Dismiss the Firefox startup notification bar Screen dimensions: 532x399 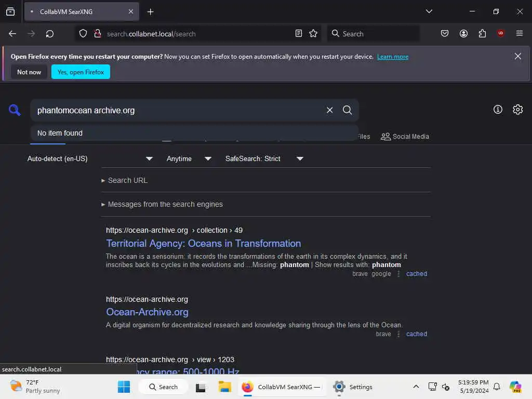517,56
